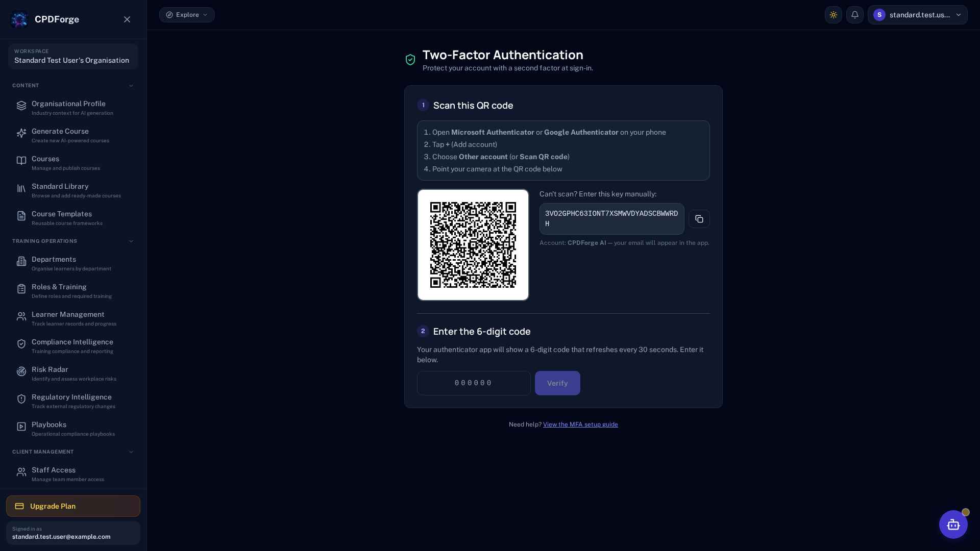
Task: Close the sidebar with the X button
Action: (127, 19)
